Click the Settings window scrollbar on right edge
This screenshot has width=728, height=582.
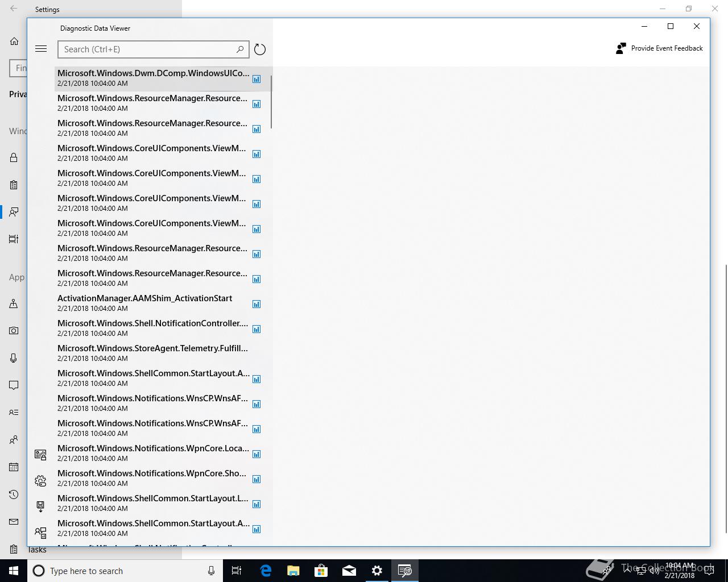coord(726,398)
